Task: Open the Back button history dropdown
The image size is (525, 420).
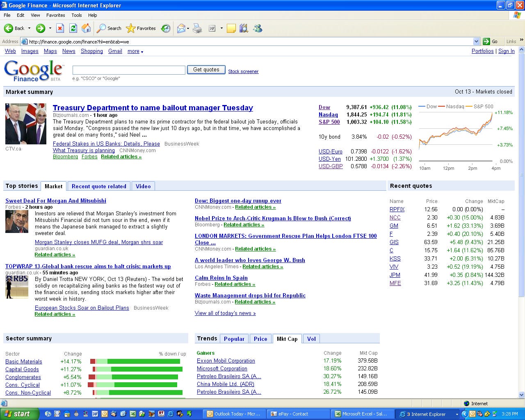Action: pos(29,28)
